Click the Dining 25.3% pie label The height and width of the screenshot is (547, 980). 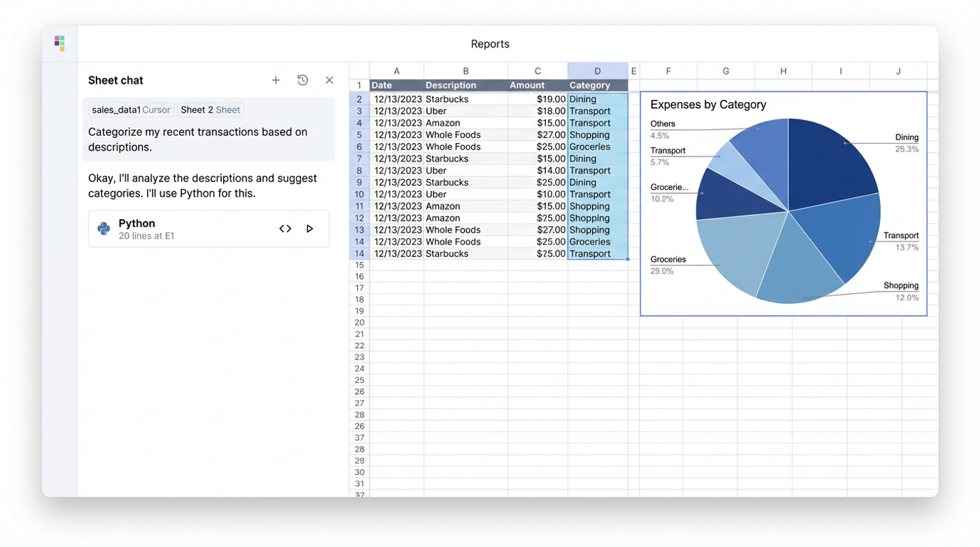906,143
